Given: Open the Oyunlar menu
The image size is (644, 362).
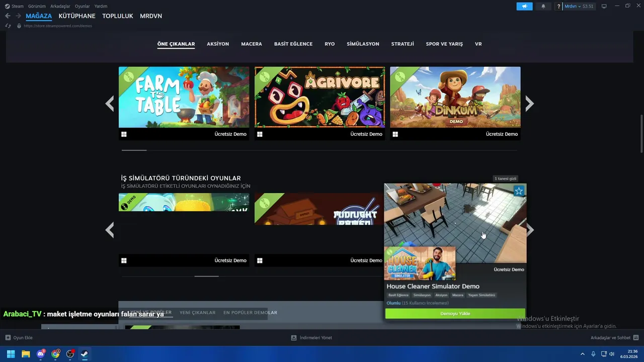Looking at the screenshot, I should click(83, 6).
